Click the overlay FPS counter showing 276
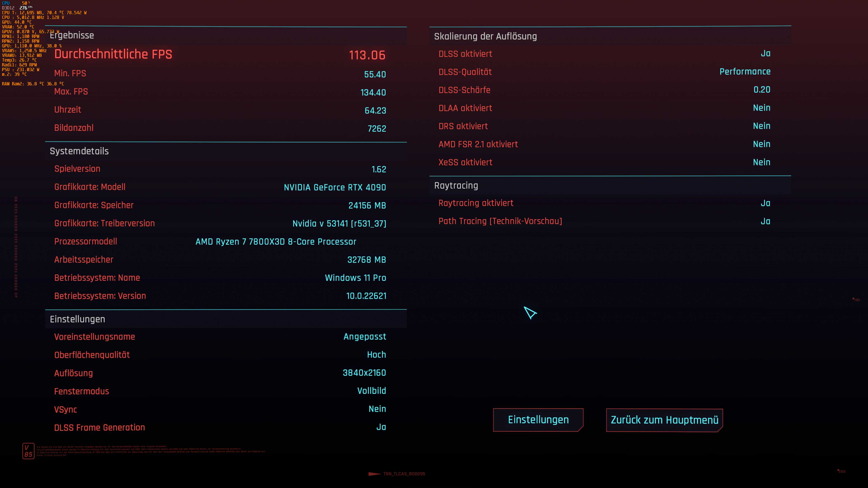 pyautogui.click(x=23, y=8)
